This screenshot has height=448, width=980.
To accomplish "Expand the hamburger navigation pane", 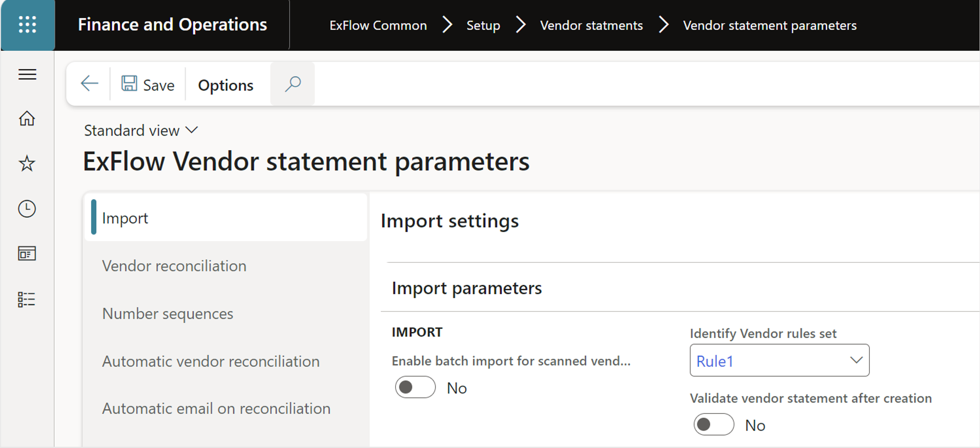I will click(x=27, y=75).
